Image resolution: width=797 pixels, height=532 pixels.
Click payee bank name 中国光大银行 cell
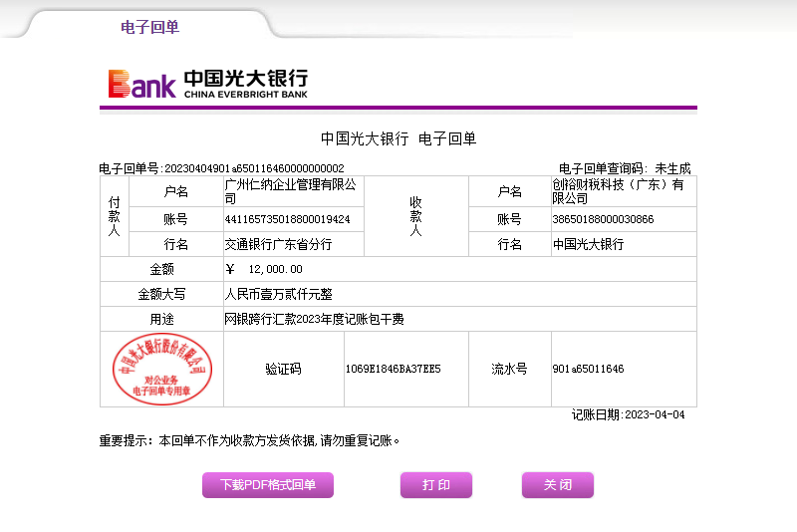click(x=624, y=244)
